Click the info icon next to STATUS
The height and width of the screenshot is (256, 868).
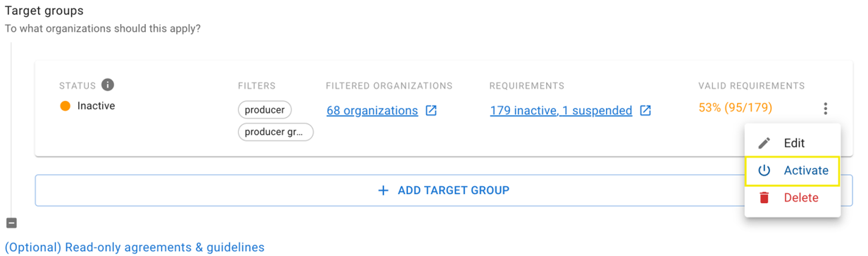click(x=108, y=85)
